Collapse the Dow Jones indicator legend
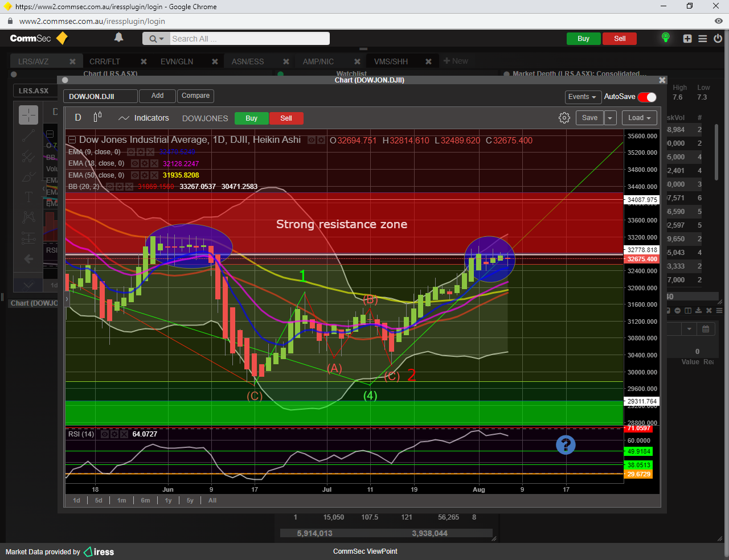 [72, 140]
